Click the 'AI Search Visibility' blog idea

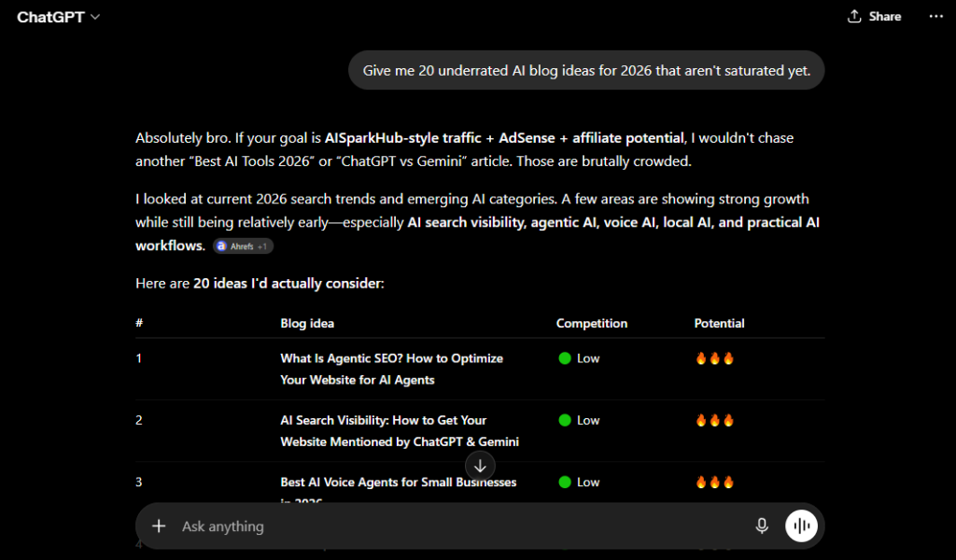(x=400, y=431)
